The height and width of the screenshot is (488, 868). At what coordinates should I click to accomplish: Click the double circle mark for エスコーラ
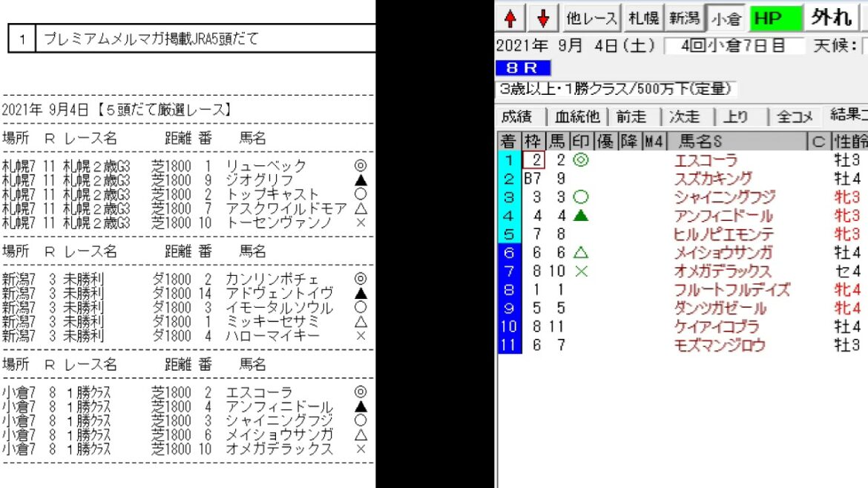[x=581, y=160]
